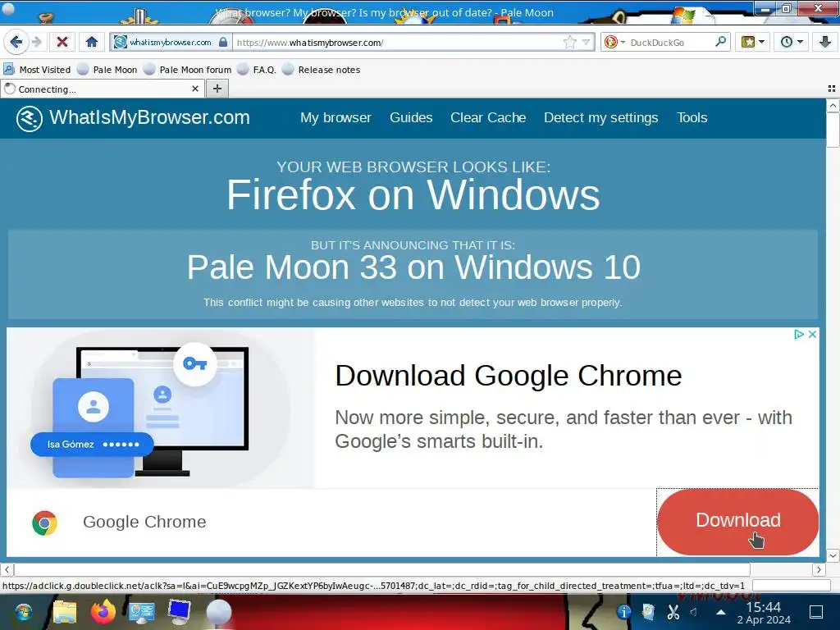
Task: Expand hidden tray icons arrow
Action: click(721, 612)
